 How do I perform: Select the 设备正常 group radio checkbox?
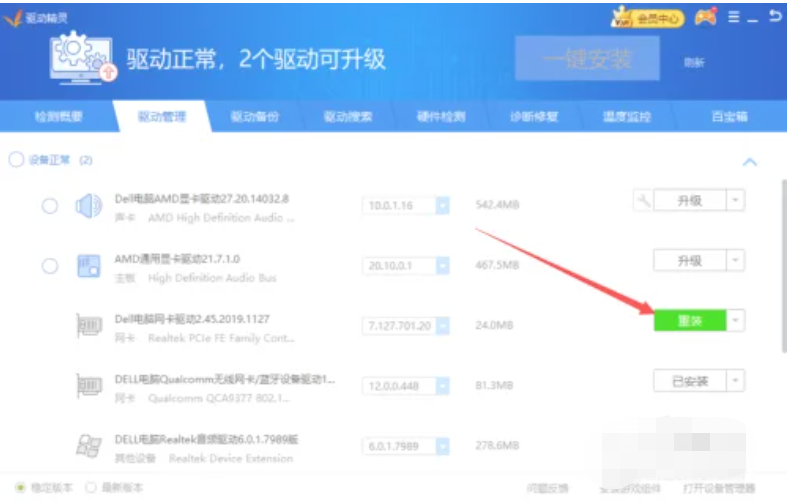(x=16, y=160)
